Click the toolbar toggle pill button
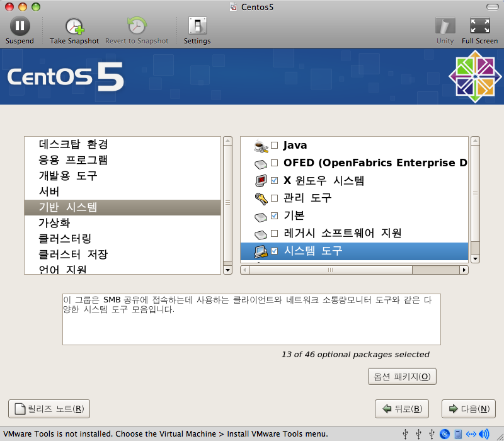Viewport: 504px width, 441px height. tap(493, 7)
